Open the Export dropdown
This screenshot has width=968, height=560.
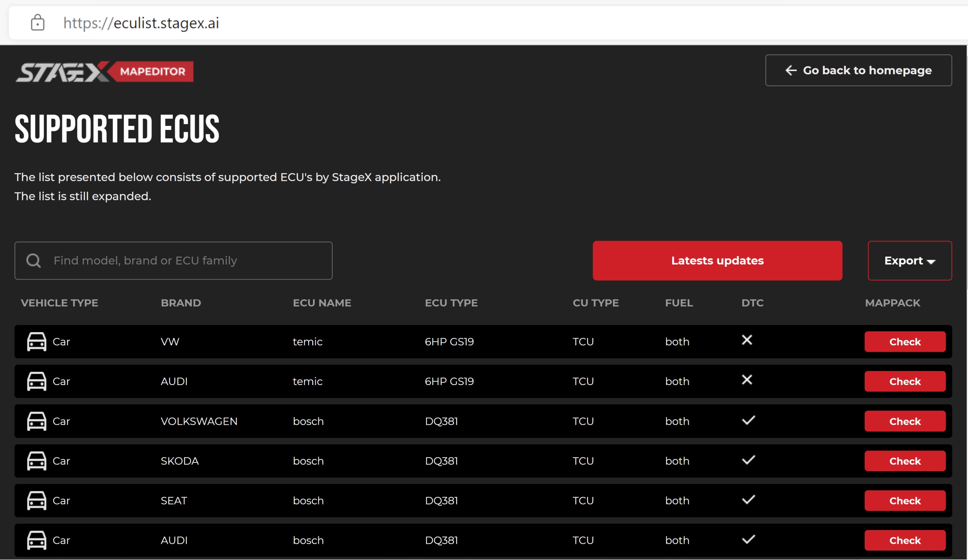(x=909, y=261)
